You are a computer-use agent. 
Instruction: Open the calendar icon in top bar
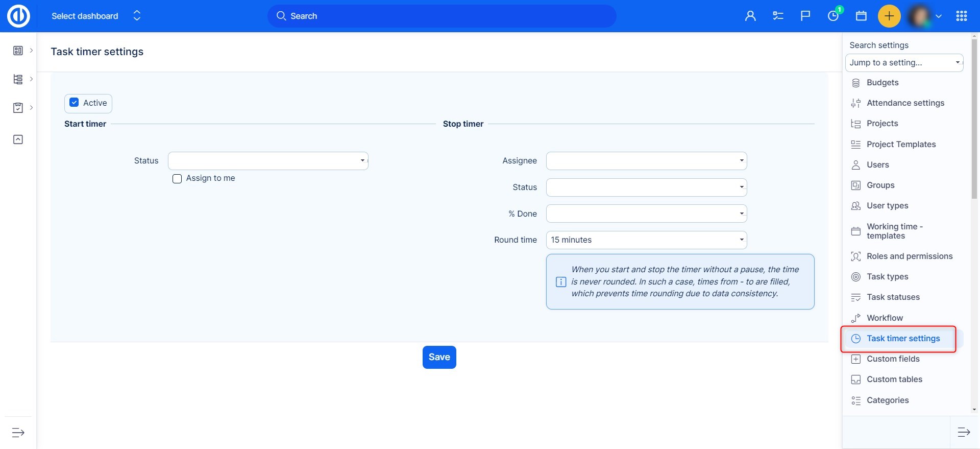pyautogui.click(x=861, y=16)
